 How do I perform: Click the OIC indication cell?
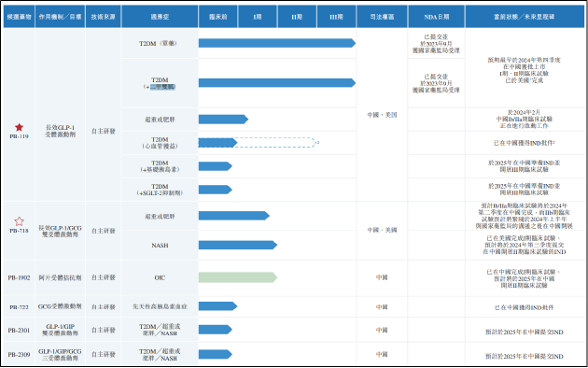pyautogui.click(x=160, y=278)
